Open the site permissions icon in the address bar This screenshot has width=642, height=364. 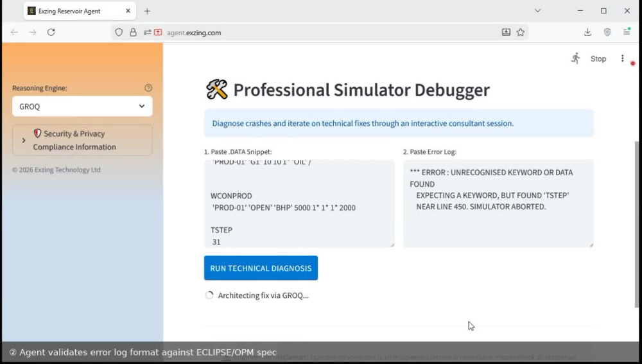[x=148, y=32]
